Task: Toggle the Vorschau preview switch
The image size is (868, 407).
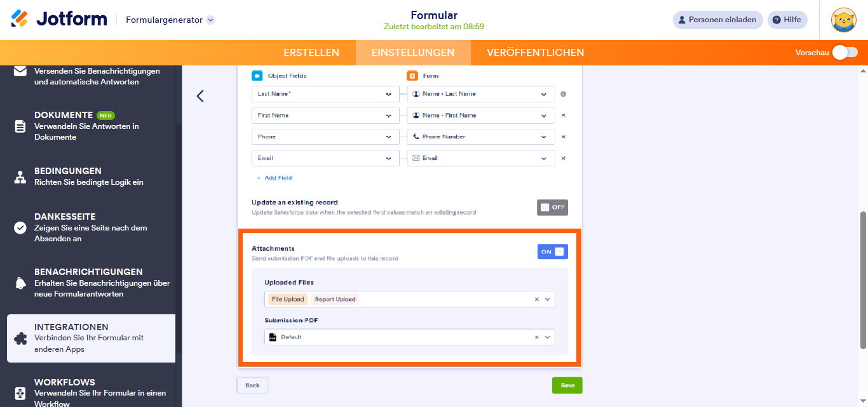Action: tap(844, 53)
